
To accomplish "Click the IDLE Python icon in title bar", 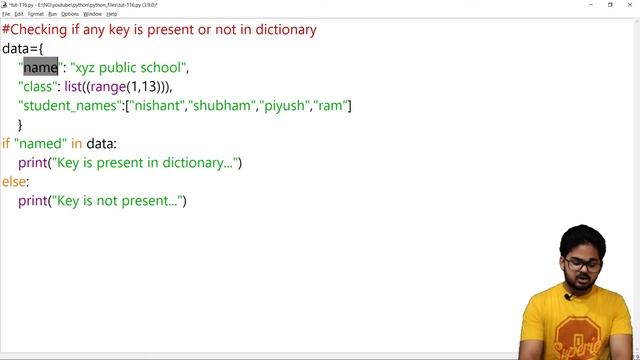I will [4, 5].
